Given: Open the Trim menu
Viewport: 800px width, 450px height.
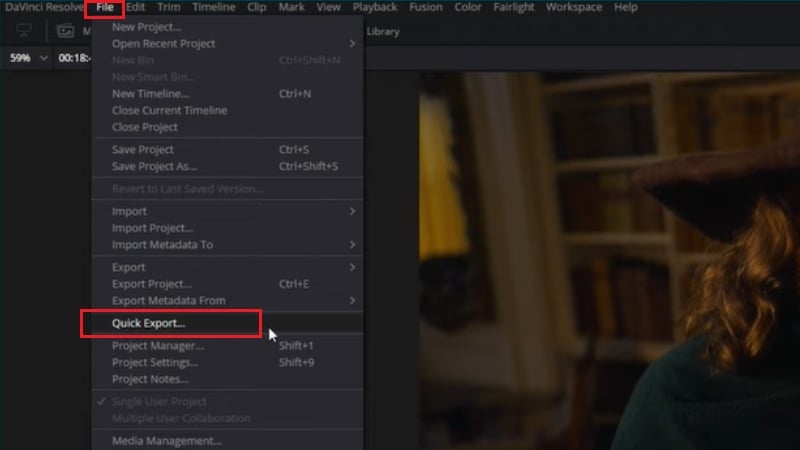Looking at the screenshot, I should point(168,7).
